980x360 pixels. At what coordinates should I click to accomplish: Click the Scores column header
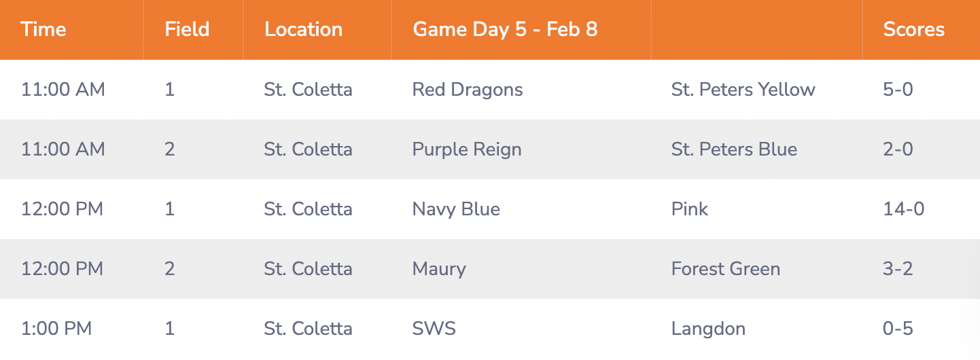click(x=913, y=29)
